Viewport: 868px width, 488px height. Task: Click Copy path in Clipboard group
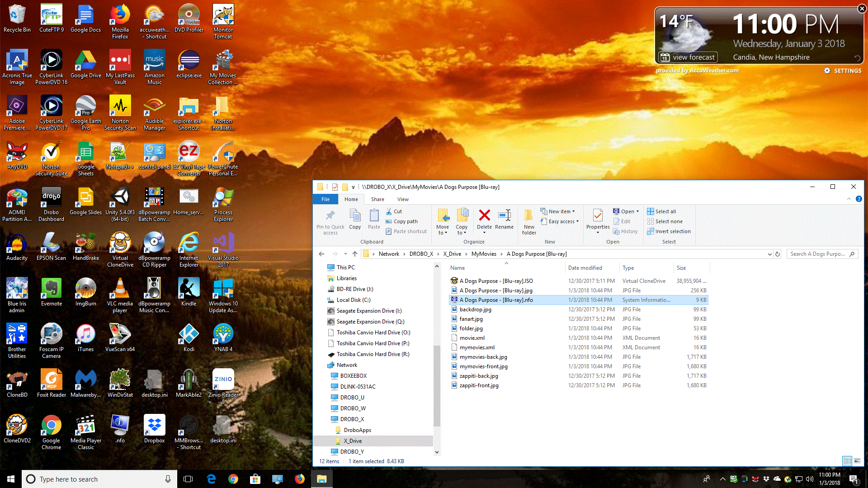click(x=401, y=221)
